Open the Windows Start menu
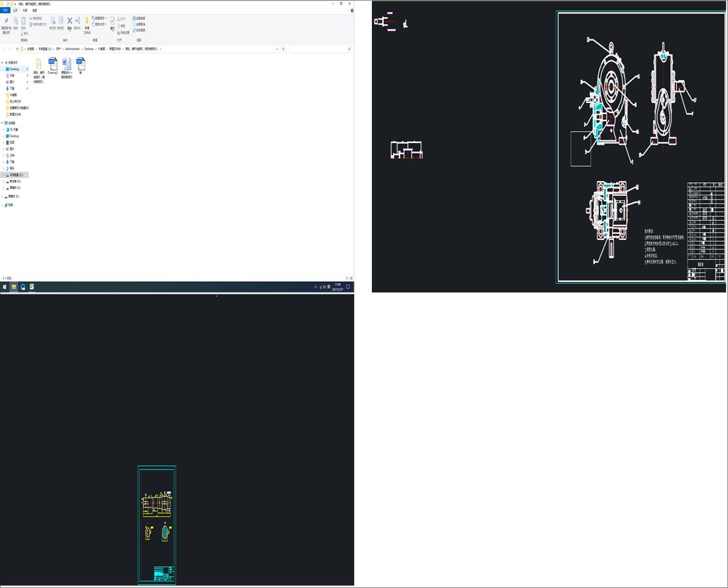 click(x=5, y=287)
